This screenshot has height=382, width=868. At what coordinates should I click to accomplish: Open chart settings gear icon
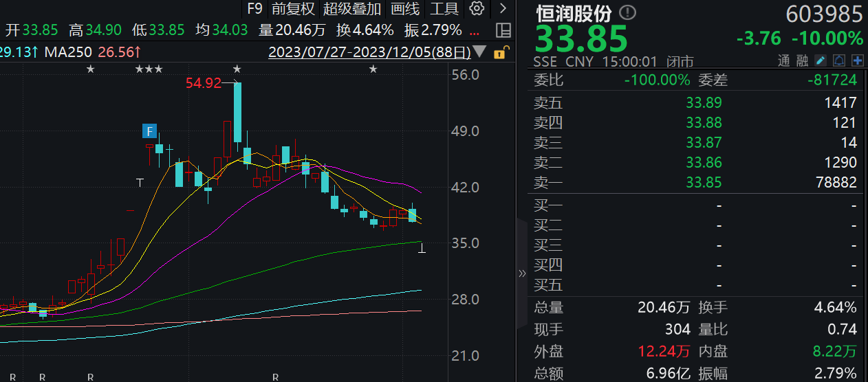476,9
